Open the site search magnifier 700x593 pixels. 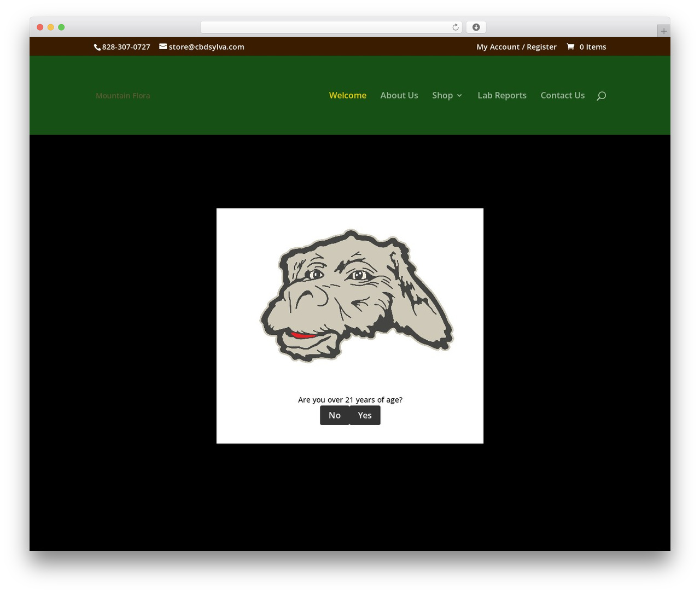tap(602, 96)
